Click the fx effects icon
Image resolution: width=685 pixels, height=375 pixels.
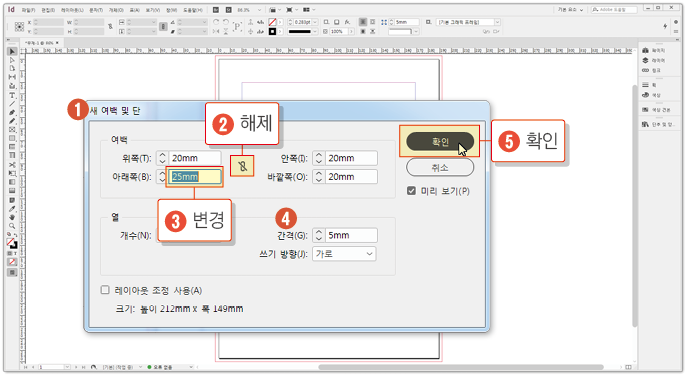347,22
